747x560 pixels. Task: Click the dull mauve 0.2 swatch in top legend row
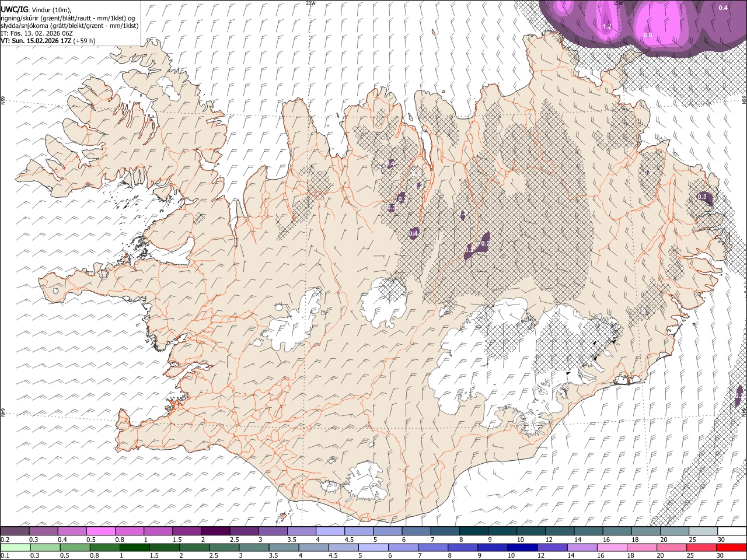(15, 531)
